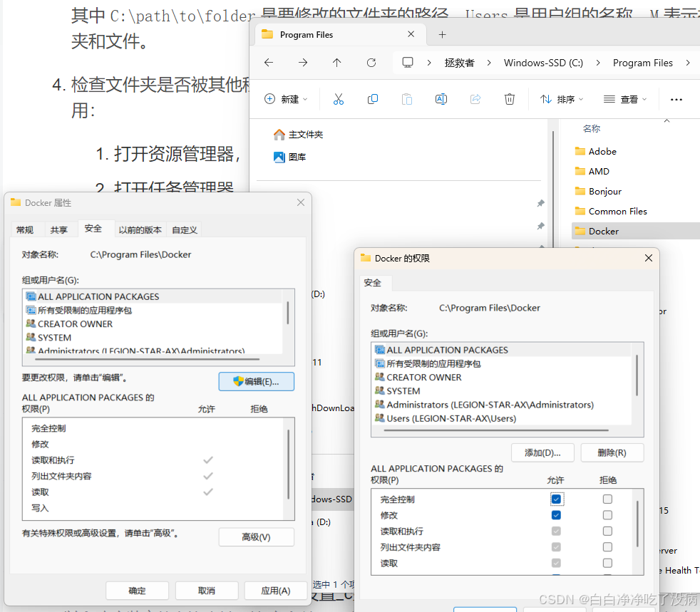700x612 pixels.
Task: Click vertical scrollbar of Docker 的权限 permissions list
Action: click(637, 524)
